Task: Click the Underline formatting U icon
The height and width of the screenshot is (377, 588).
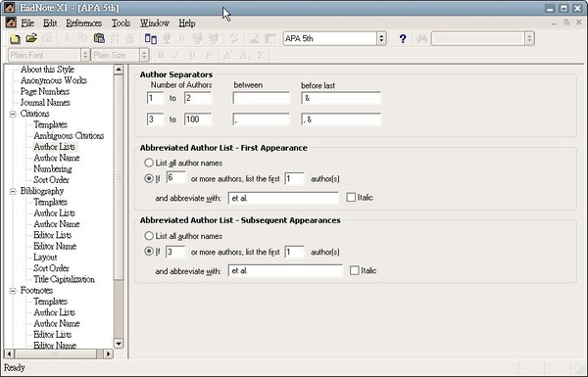Action: (x=192, y=56)
